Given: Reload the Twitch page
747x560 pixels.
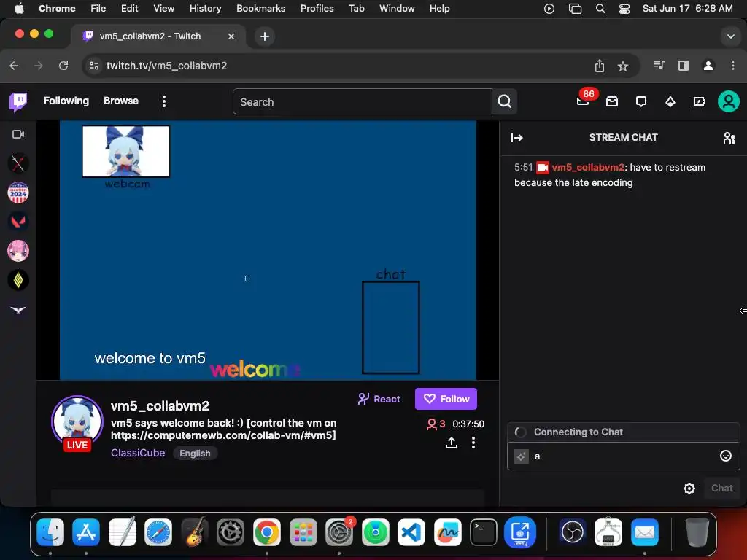Looking at the screenshot, I should click(63, 66).
